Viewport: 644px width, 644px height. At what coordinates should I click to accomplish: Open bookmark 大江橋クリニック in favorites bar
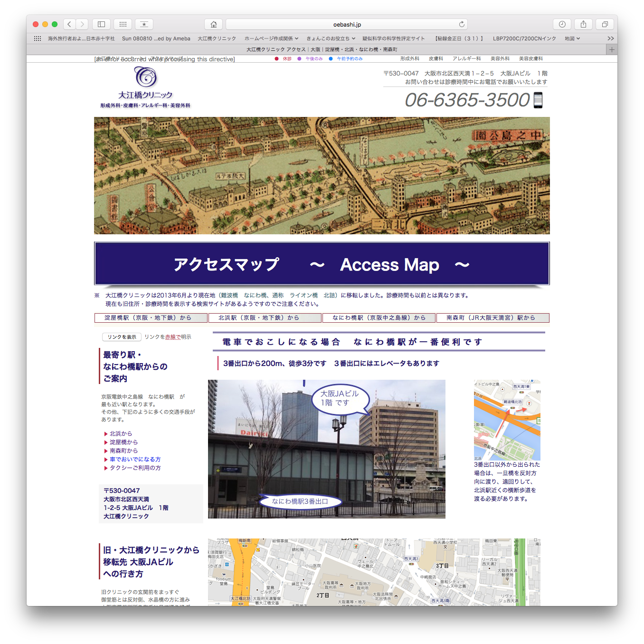pyautogui.click(x=217, y=38)
